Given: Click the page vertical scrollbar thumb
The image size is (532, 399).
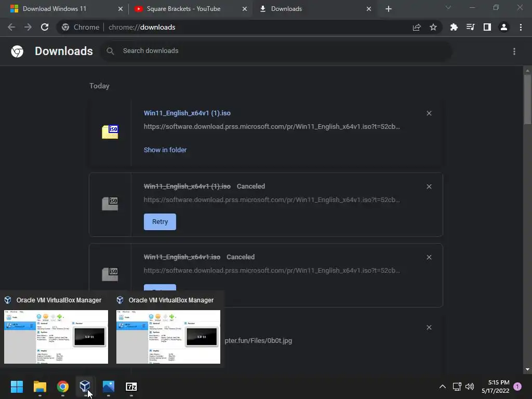Looking at the screenshot, I should tap(527, 99).
